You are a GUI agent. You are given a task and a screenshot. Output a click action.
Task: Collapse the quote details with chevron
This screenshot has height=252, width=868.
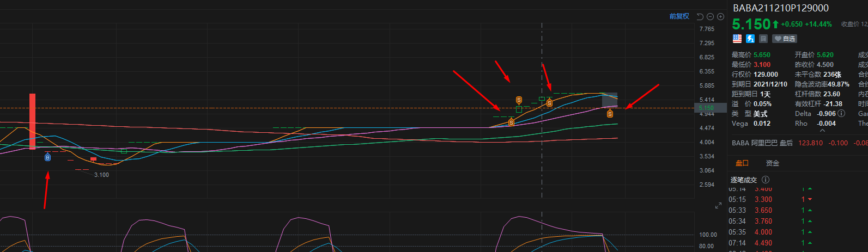point(822,131)
